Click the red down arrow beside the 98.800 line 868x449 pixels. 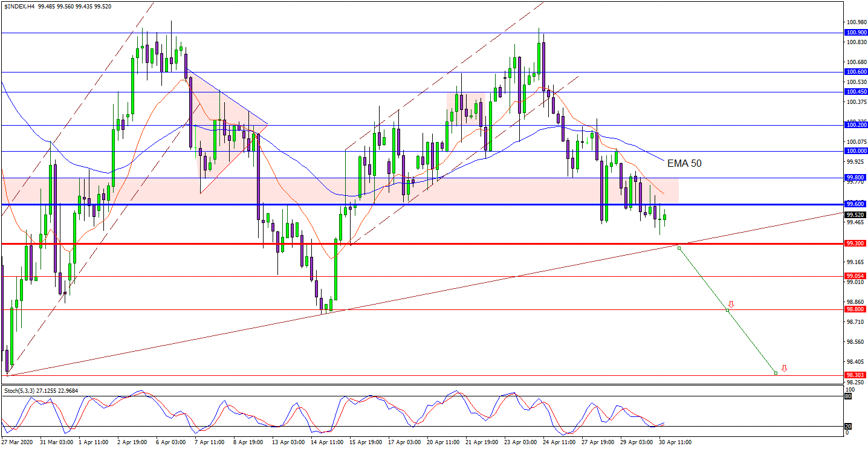coord(731,304)
